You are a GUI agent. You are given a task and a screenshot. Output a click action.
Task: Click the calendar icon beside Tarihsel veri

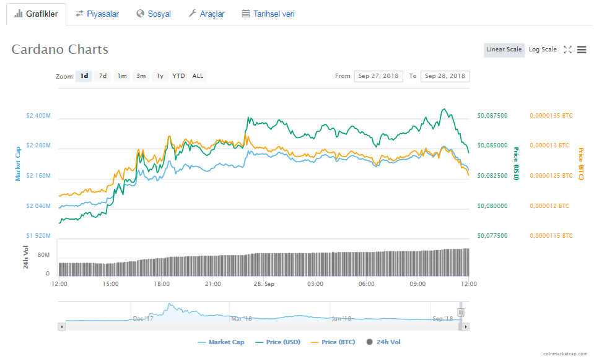coord(245,14)
